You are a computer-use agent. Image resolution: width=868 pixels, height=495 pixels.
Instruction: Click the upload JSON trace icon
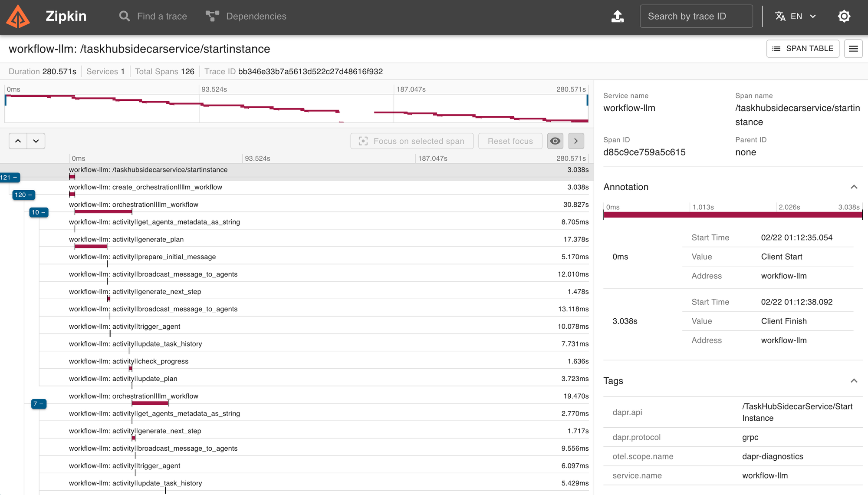pos(617,16)
